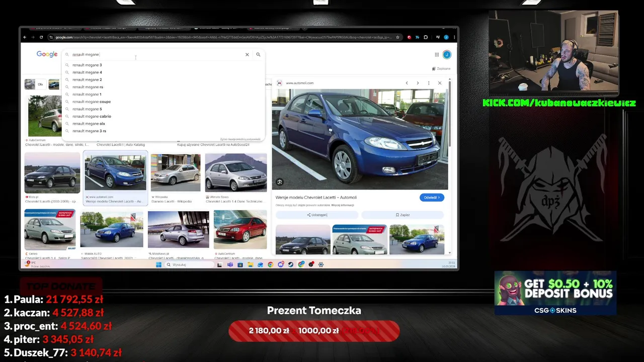Select the Ceneo green Lacetti thumbnail
This screenshot has width=644, height=362.
pyautogui.click(x=50, y=230)
